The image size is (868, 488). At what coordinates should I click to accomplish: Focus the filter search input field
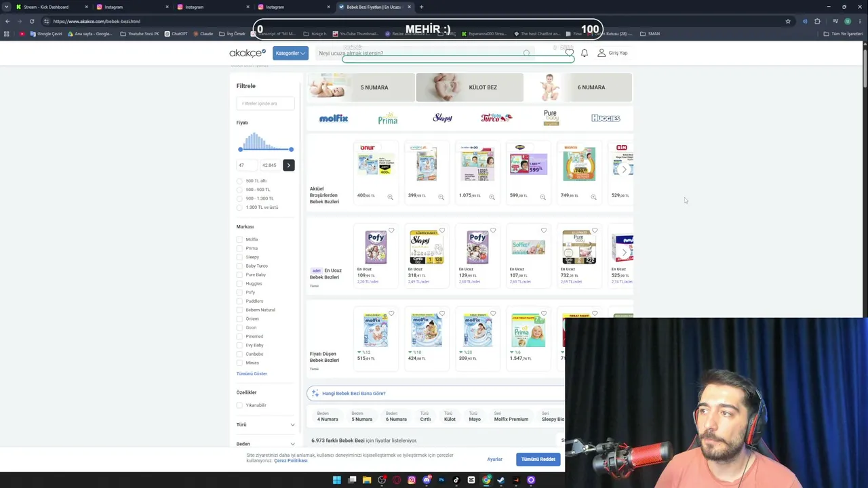pos(265,103)
